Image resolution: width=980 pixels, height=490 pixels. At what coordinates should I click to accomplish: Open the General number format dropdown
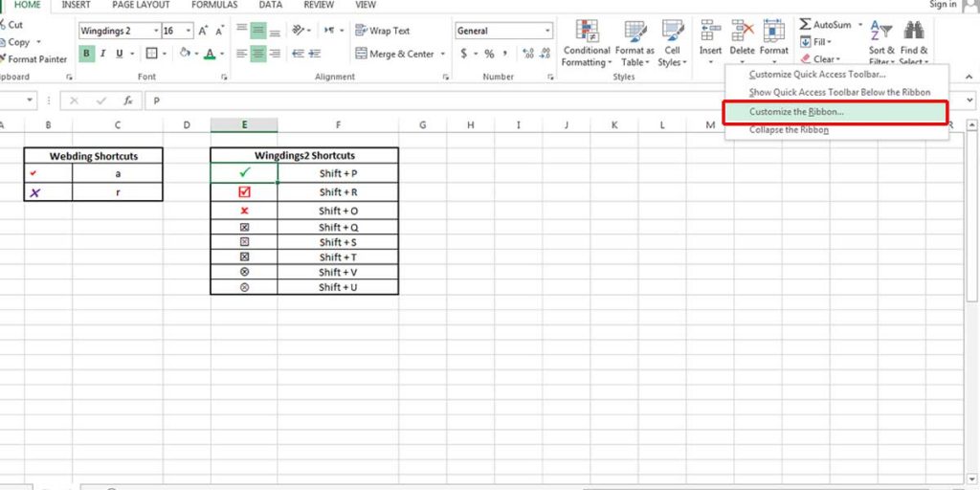(548, 31)
